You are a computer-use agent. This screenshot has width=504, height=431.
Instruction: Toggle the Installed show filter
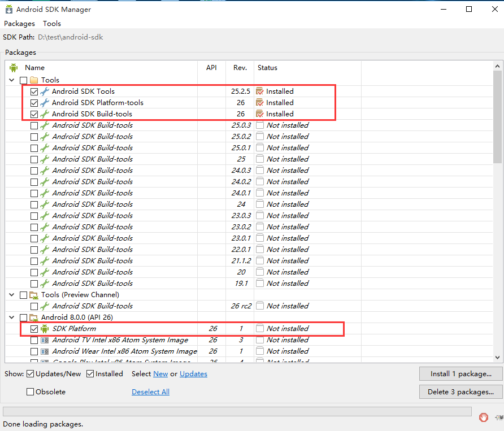coord(90,374)
